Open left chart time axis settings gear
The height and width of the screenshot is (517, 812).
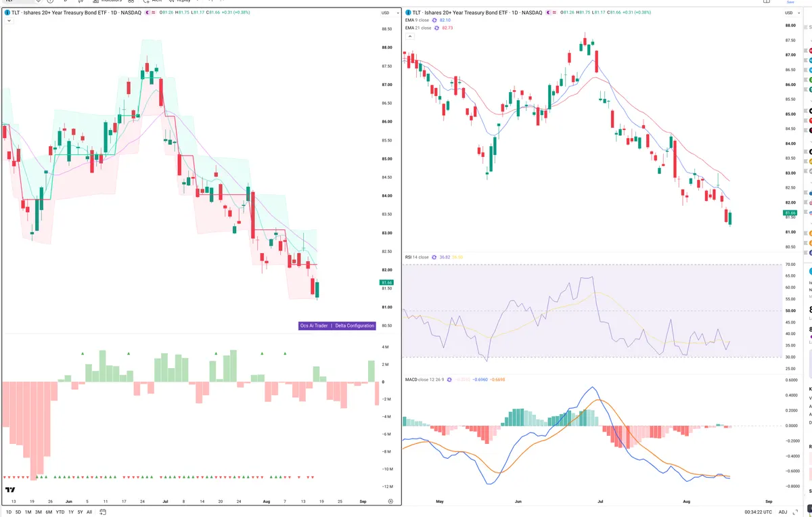pyautogui.click(x=390, y=501)
